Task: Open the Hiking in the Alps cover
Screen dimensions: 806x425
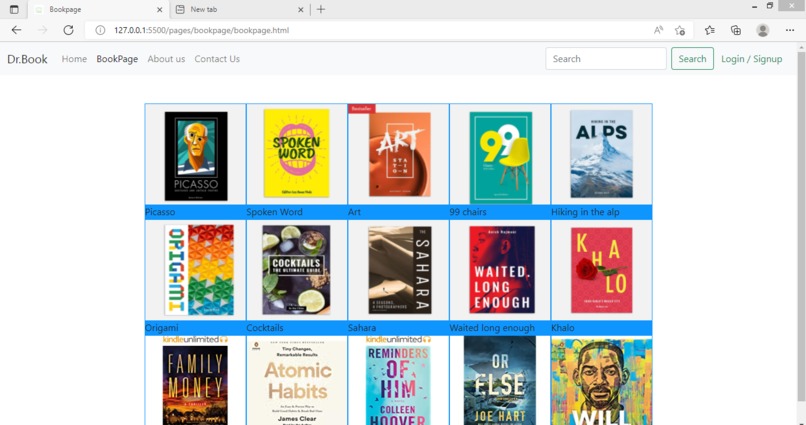Action: [x=601, y=154]
